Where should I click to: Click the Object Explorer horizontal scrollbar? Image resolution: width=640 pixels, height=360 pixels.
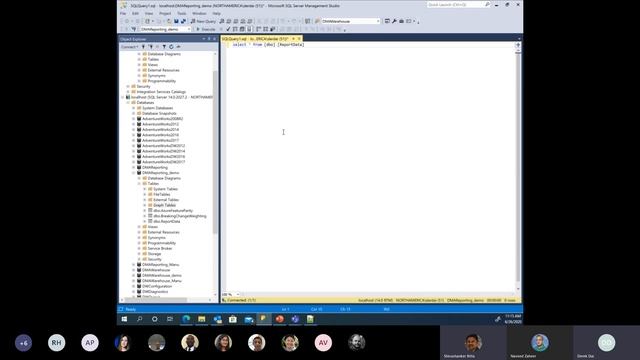point(156,300)
